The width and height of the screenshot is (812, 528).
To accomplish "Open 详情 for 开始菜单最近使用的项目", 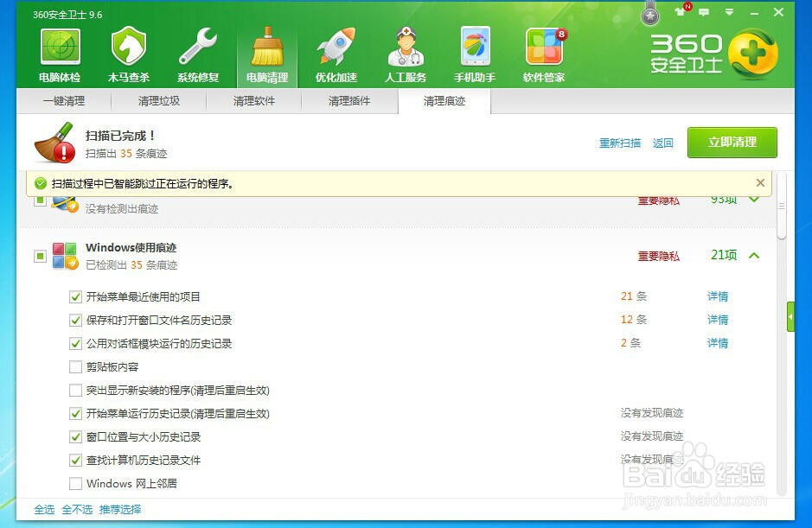I will (x=718, y=296).
